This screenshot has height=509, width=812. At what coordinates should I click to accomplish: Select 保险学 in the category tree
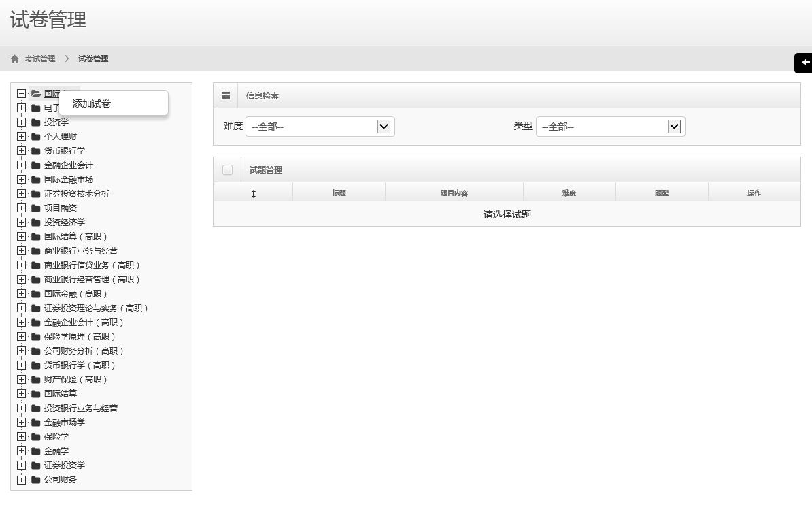click(x=56, y=437)
